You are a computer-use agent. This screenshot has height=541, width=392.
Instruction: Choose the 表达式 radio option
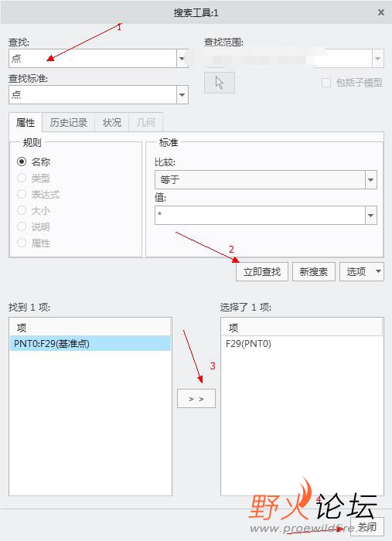(x=22, y=194)
